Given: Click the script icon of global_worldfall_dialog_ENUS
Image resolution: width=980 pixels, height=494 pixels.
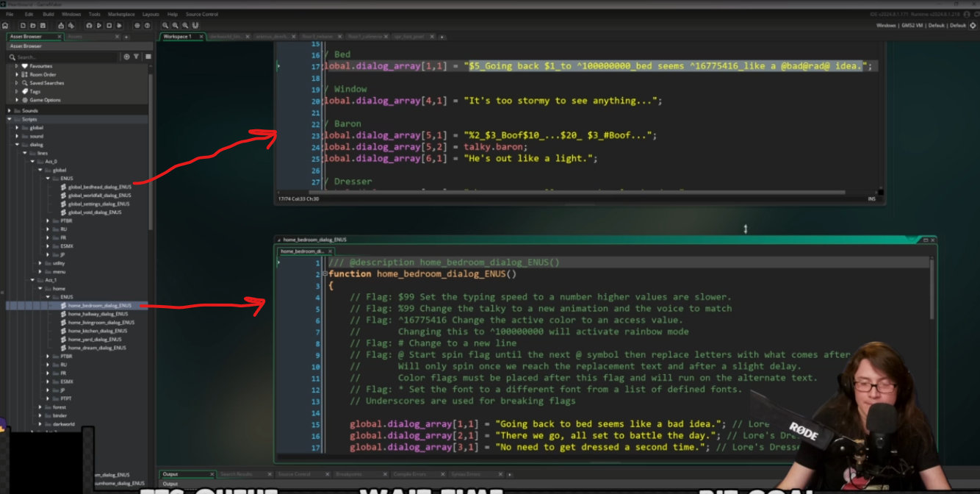Looking at the screenshot, I should (x=64, y=196).
